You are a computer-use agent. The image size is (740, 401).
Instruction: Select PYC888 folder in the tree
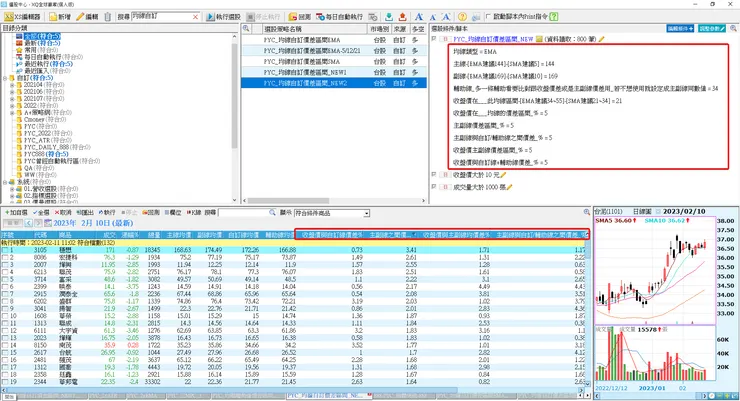[46, 154]
